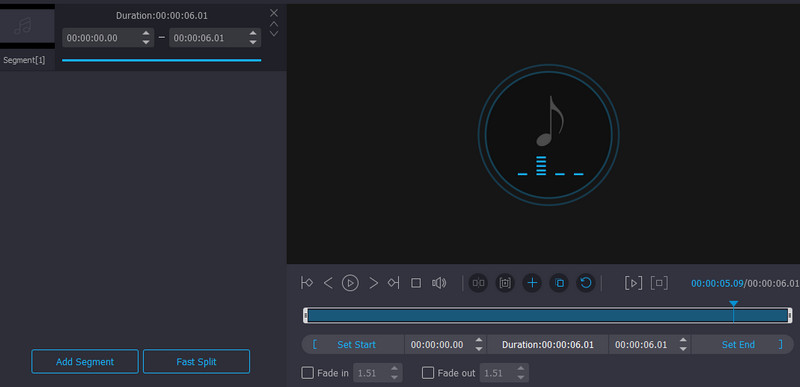Image resolution: width=800 pixels, height=387 pixels.
Task: Step forward one frame
Action: (x=373, y=282)
